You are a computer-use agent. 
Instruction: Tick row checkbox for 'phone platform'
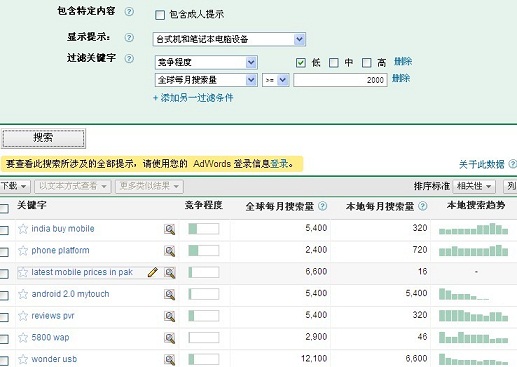pyautogui.click(x=4, y=252)
